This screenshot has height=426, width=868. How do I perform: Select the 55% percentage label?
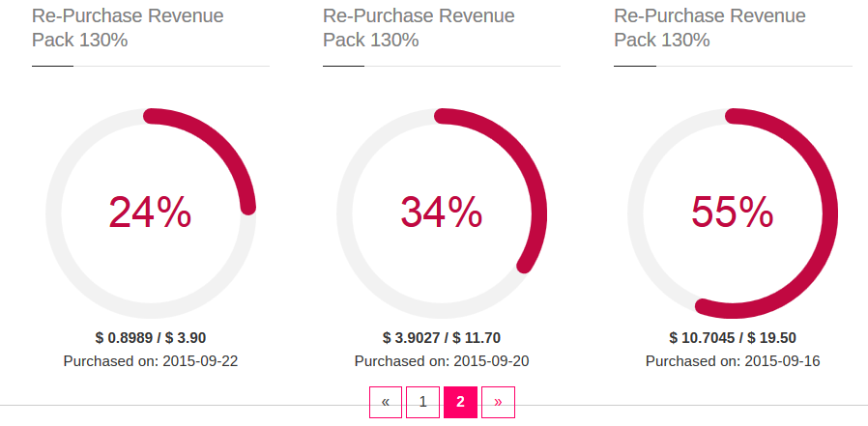point(732,213)
